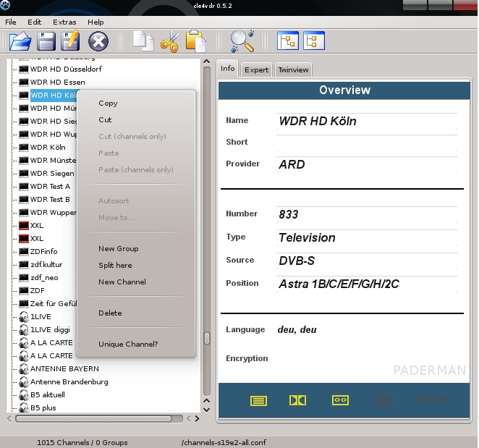
Task: Switch to the Expert tab
Action: (256, 69)
